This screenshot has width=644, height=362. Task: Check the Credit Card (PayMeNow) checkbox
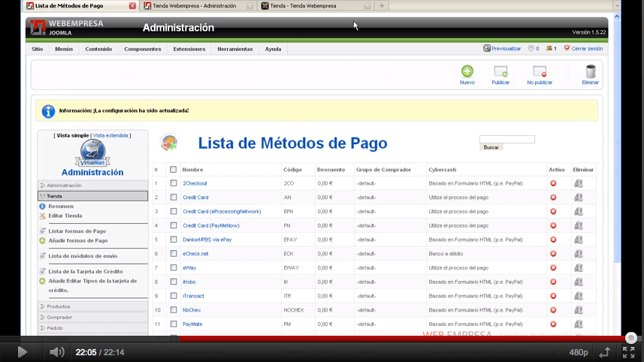[x=174, y=226]
